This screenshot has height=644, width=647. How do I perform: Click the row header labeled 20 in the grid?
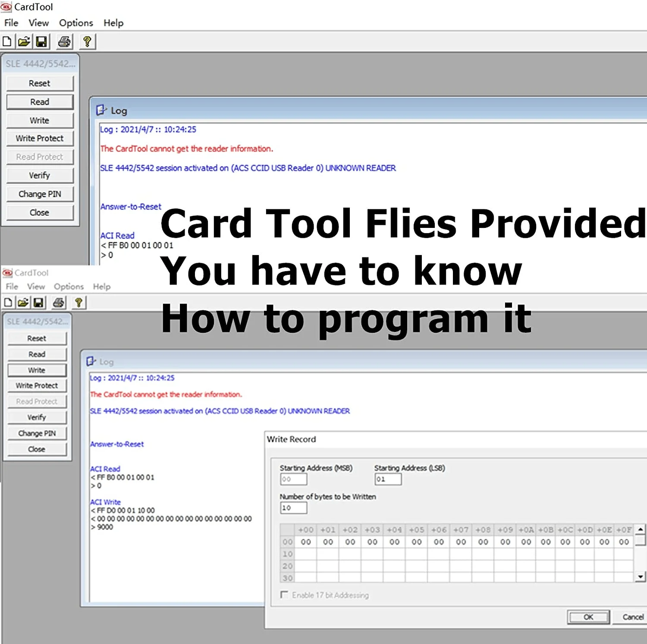coord(288,566)
